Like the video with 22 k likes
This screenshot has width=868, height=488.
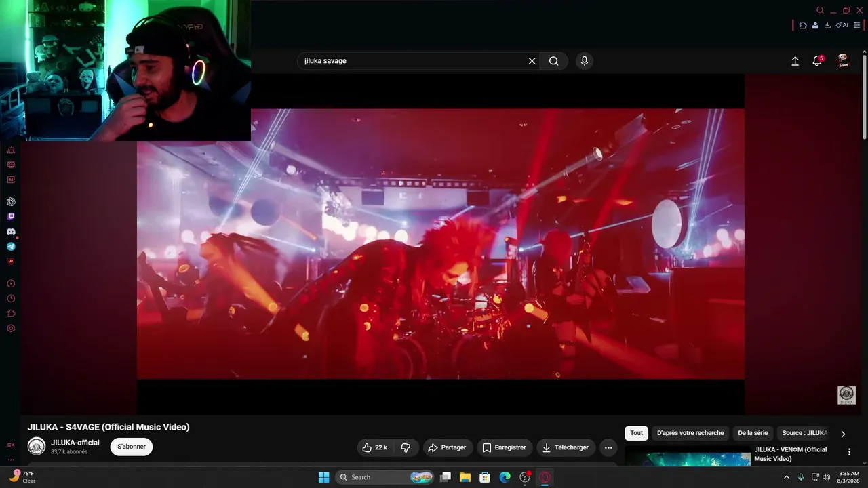tap(374, 447)
